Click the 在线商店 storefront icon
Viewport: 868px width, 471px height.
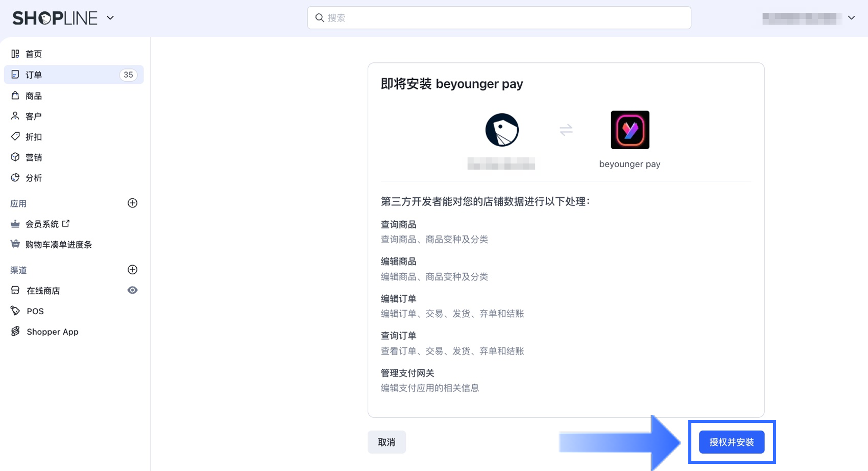(15, 290)
